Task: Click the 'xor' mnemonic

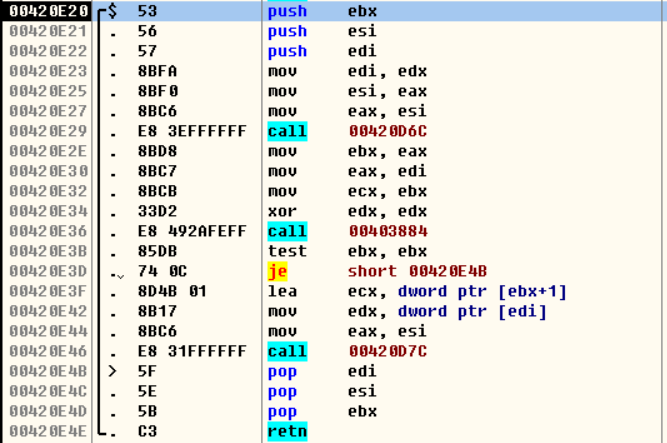Action: [x=281, y=211]
